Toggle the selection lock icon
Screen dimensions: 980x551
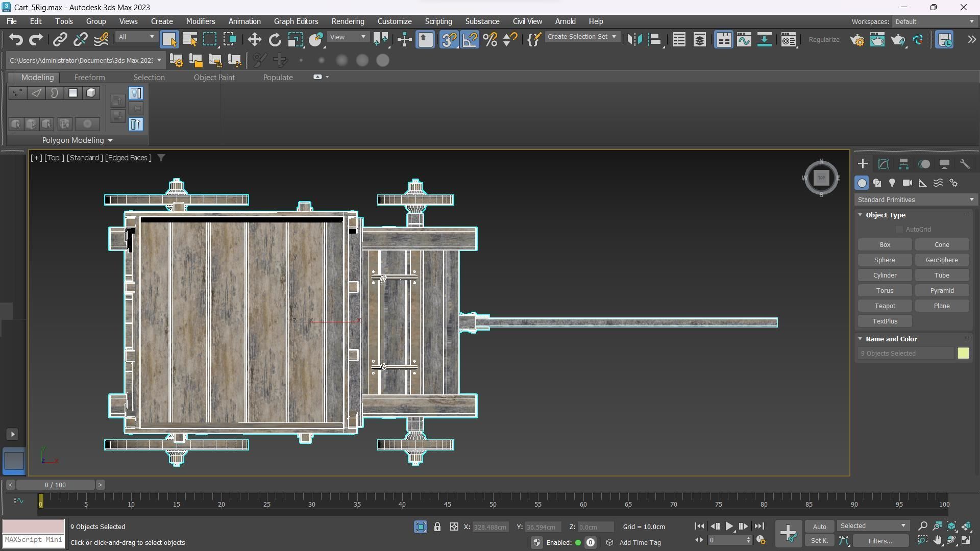pos(437,527)
